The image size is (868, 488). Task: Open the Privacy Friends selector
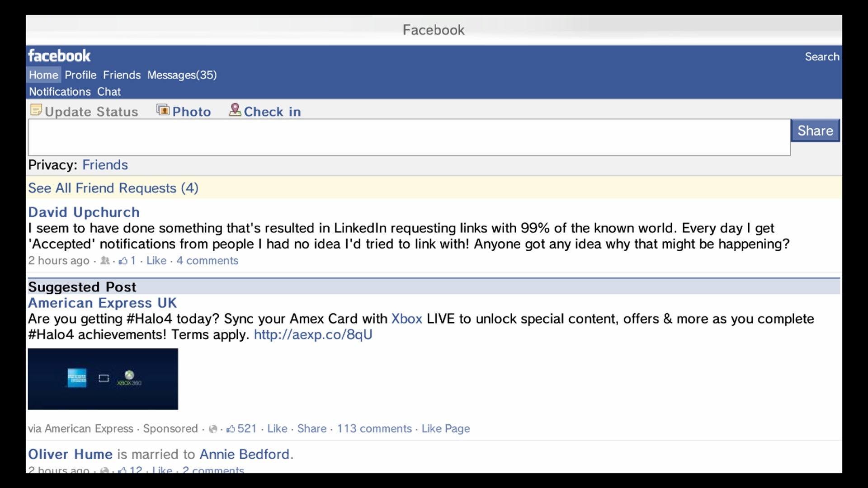coord(105,165)
